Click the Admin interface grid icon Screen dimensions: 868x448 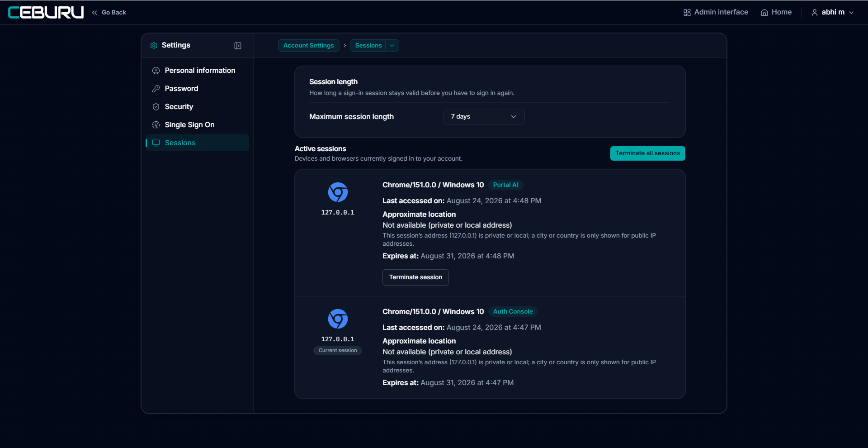[x=687, y=13]
